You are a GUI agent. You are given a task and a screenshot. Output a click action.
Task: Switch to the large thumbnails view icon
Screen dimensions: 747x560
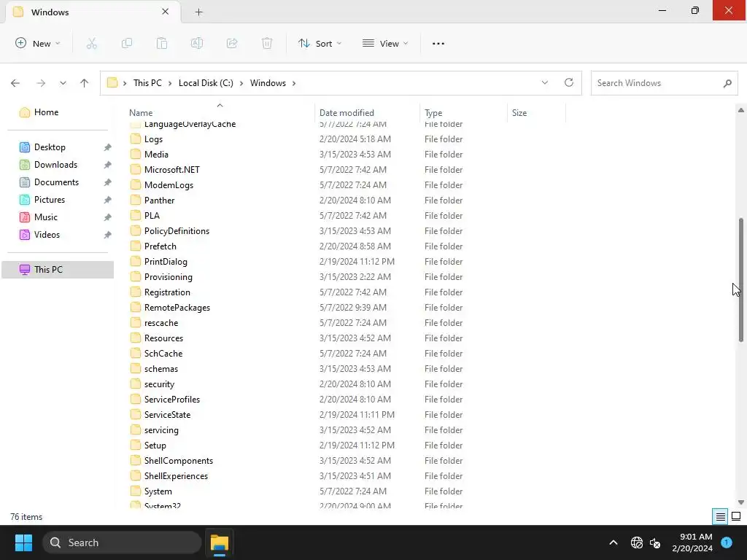[x=736, y=517]
